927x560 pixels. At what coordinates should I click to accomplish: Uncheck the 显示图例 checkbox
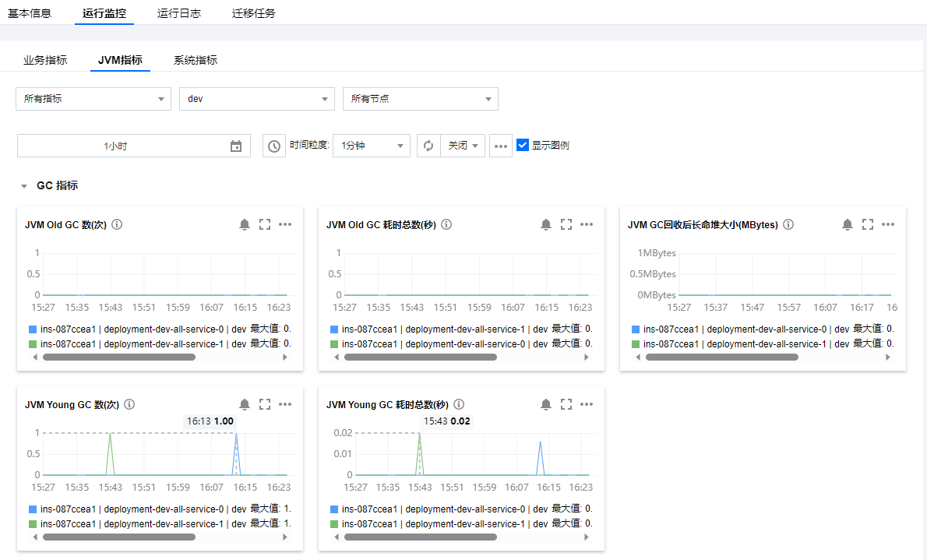(x=523, y=145)
